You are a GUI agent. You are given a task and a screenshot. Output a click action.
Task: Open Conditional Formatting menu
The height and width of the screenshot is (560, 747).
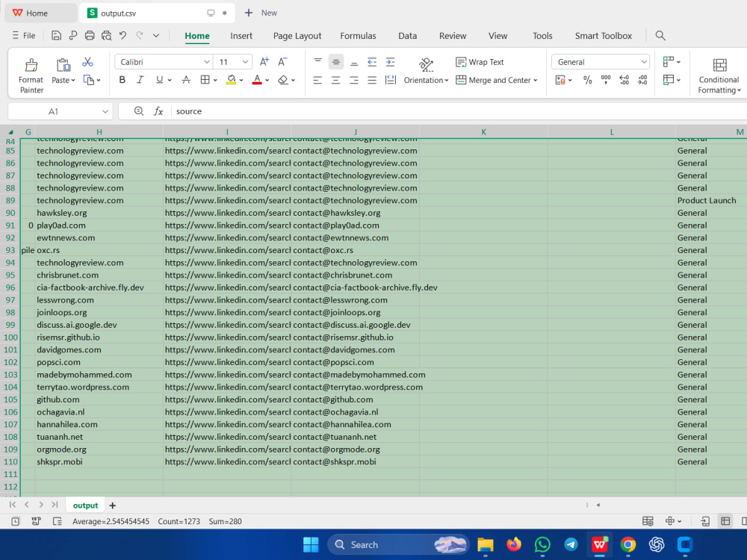pos(719,75)
